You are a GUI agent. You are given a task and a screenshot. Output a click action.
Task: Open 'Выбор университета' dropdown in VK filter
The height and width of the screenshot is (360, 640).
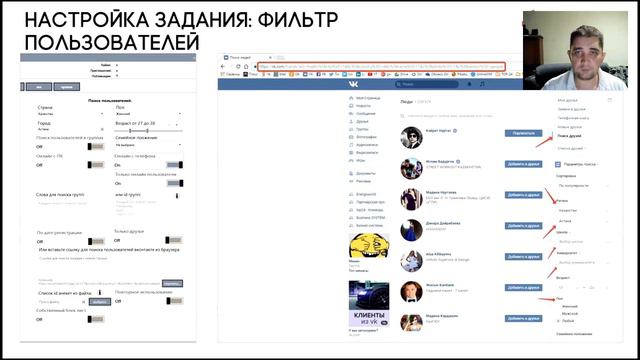(584, 262)
